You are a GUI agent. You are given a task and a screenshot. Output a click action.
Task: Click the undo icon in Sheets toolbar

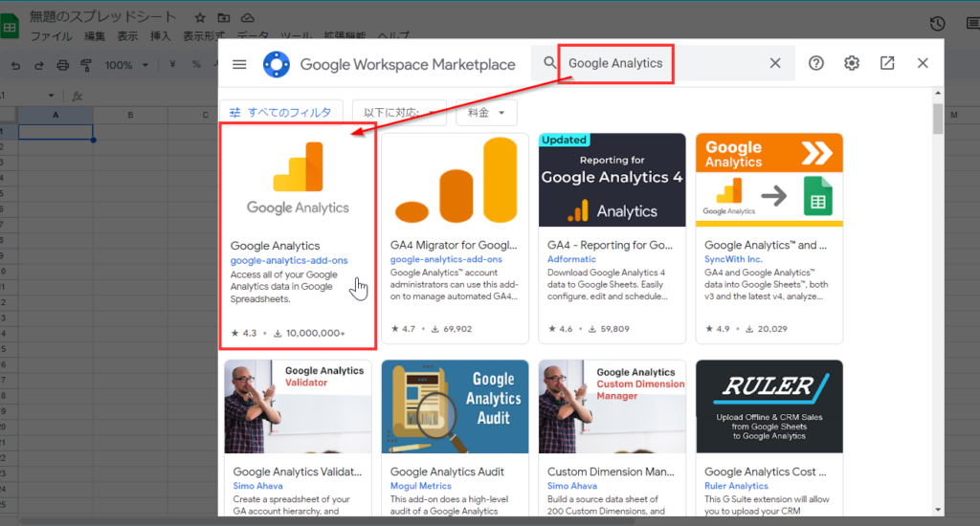click(15, 65)
